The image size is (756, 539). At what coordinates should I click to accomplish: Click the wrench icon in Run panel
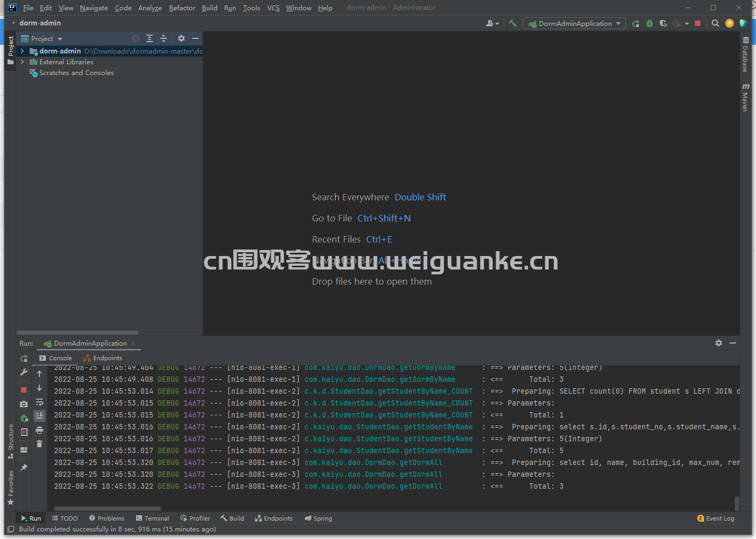[x=24, y=373]
